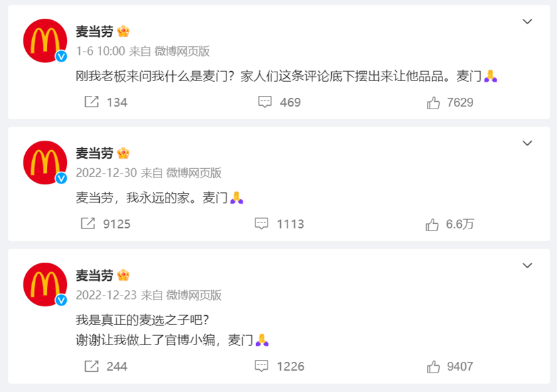The image size is (557, 392).
Task: Click the 2022-12-23 timestamp link
Action: [106, 295]
